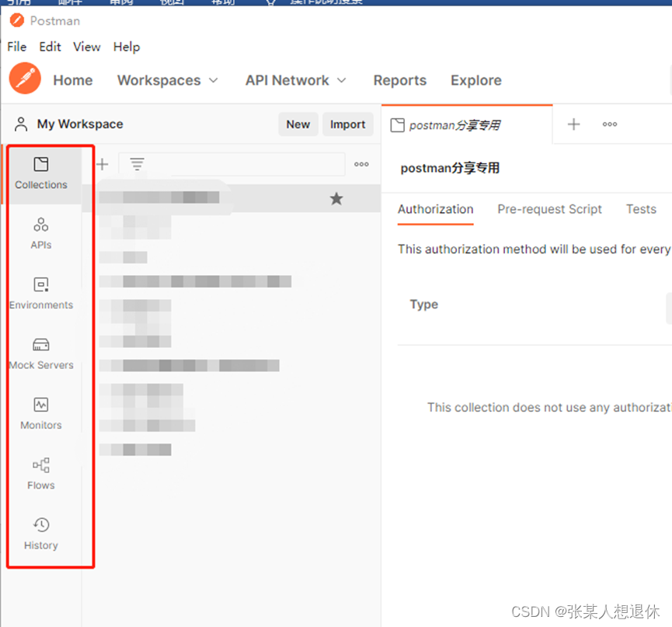Switch to the Authorization tab
Screen dimensions: 672x627
coord(435,209)
